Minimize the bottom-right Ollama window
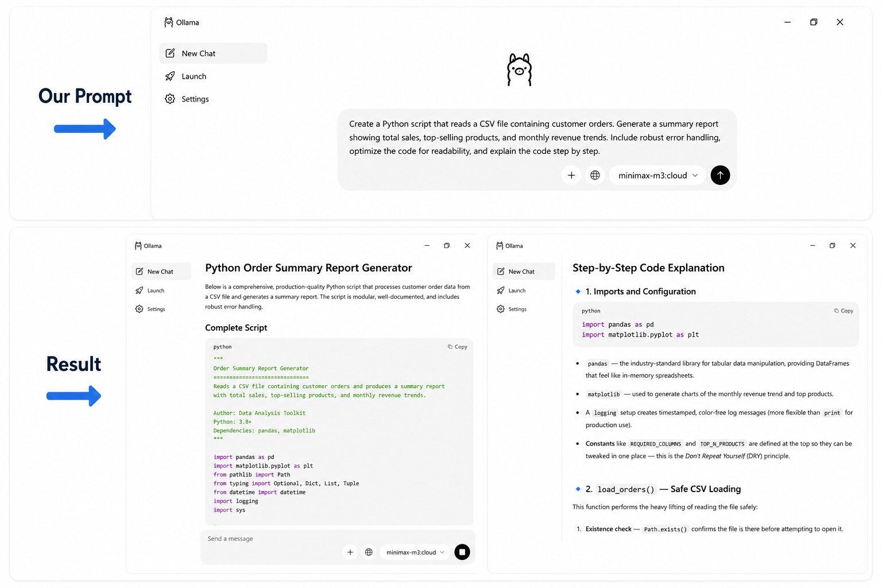The height and width of the screenshot is (588, 882). (x=813, y=246)
